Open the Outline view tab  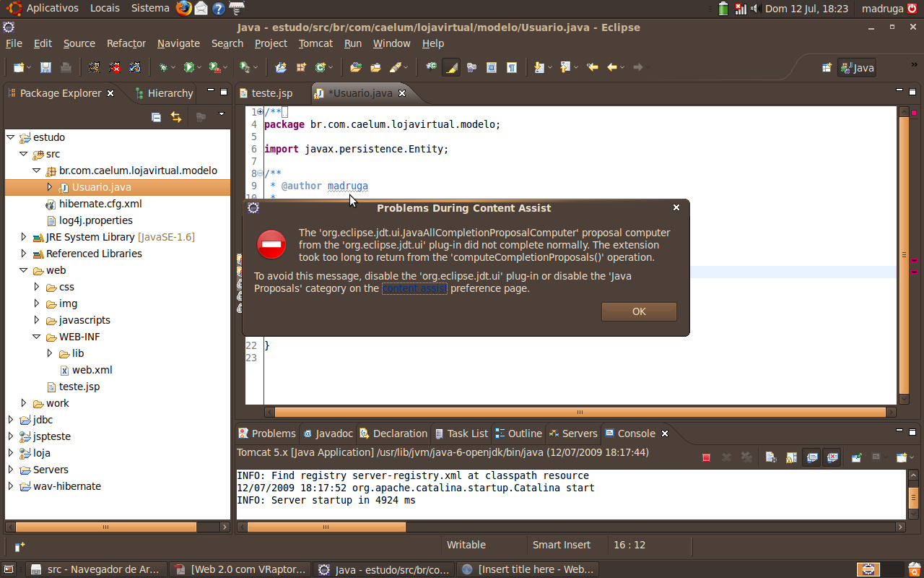(518, 433)
